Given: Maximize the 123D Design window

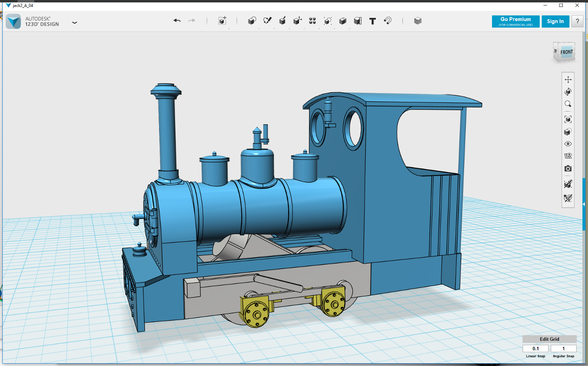Looking at the screenshot, I should pyautogui.click(x=561, y=5).
